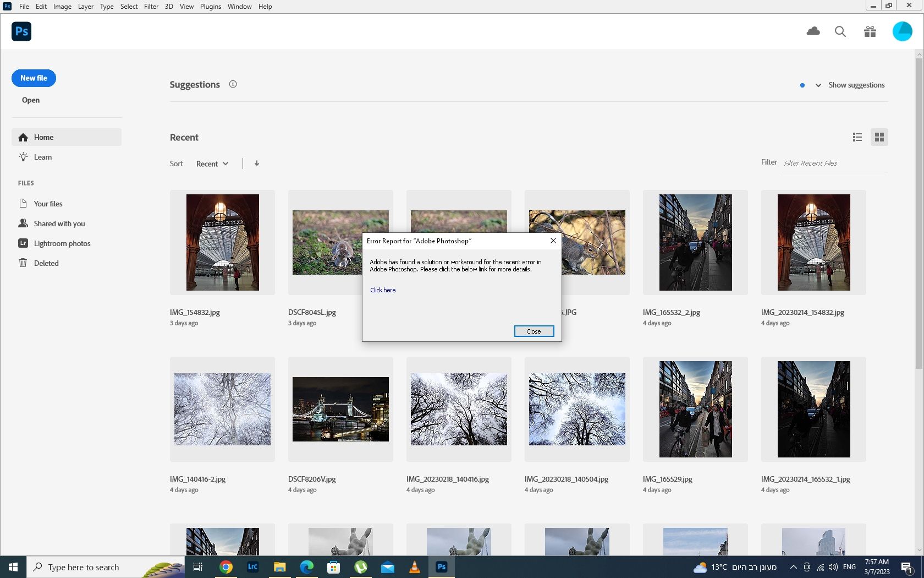Switch to list view
The height and width of the screenshot is (578, 924).
857,137
